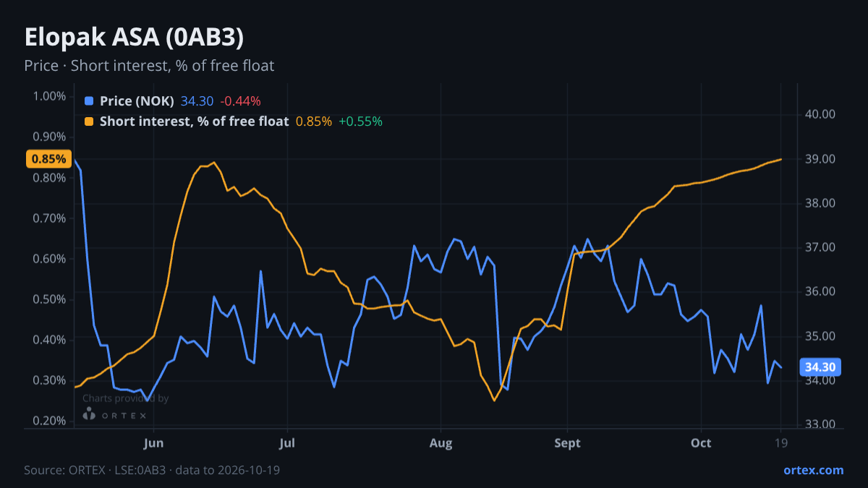Click the 0.30% left axis label

pyautogui.click(x=50, y=380)
